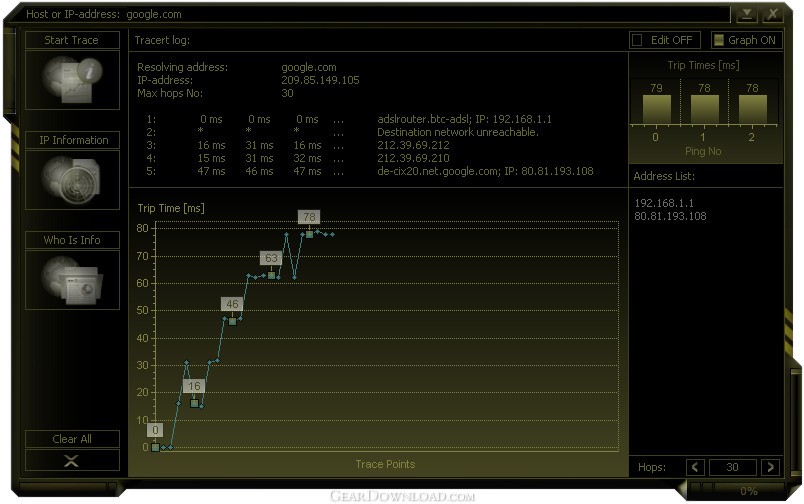Screen dimensions: 804x504
Task: Click hop 5 de-cix20.net.google.com entry
Action: point(485,171)
